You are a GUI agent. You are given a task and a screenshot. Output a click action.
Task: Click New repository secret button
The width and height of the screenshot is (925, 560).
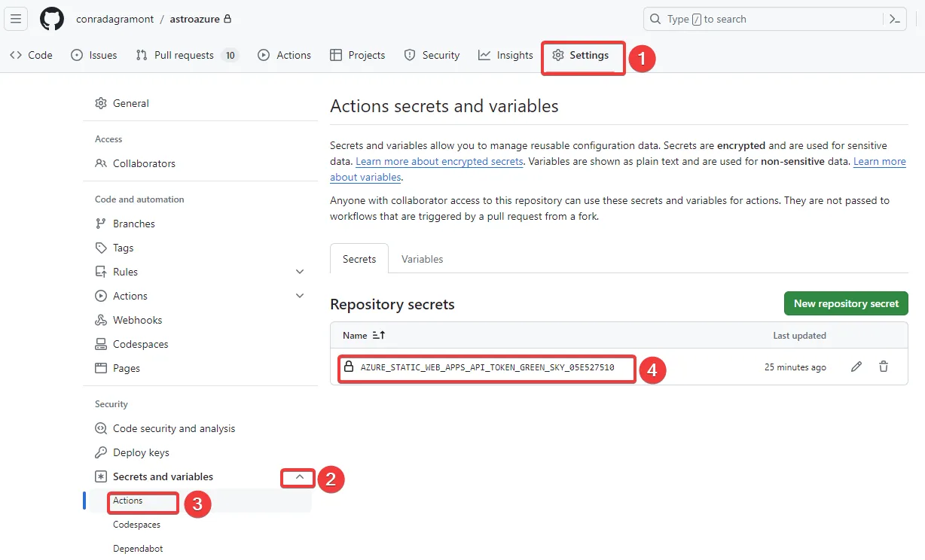(846, 303)
